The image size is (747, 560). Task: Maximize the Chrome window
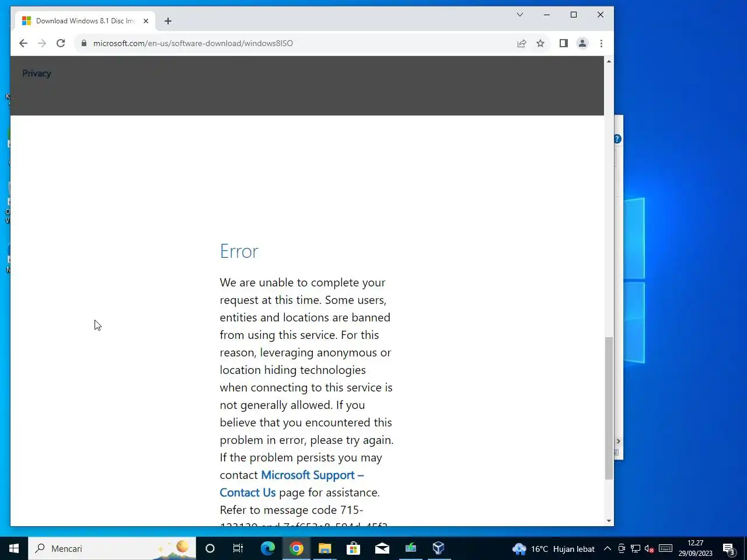574,15
